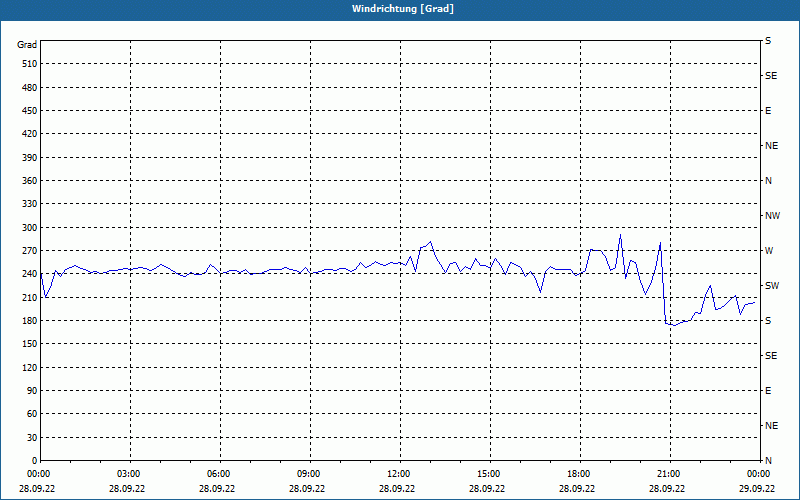Click the 06:00 time axis label
The width and height of the screenshot is (800, 500).
coord(220,474)
